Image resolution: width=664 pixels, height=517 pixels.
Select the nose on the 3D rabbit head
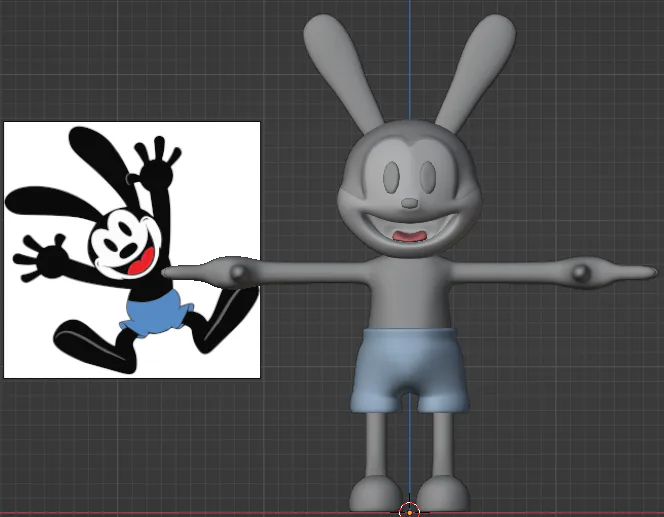click(409, 203)
